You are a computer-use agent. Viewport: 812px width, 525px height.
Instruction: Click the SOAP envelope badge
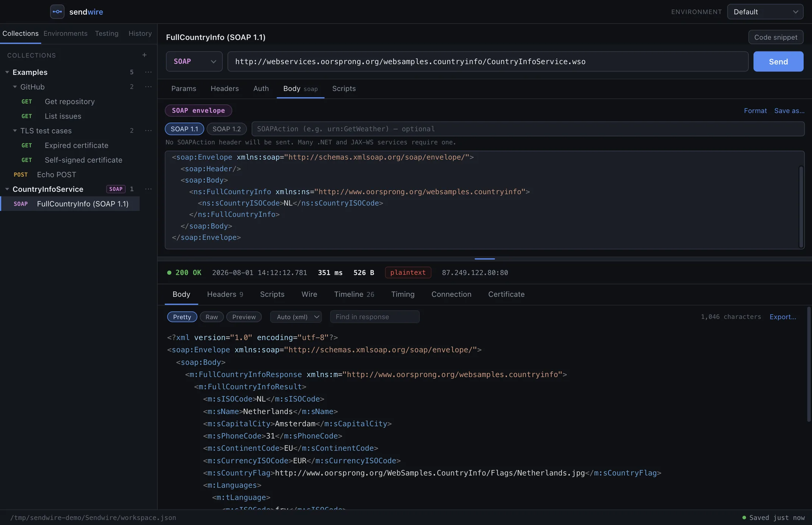click(198, 111)
